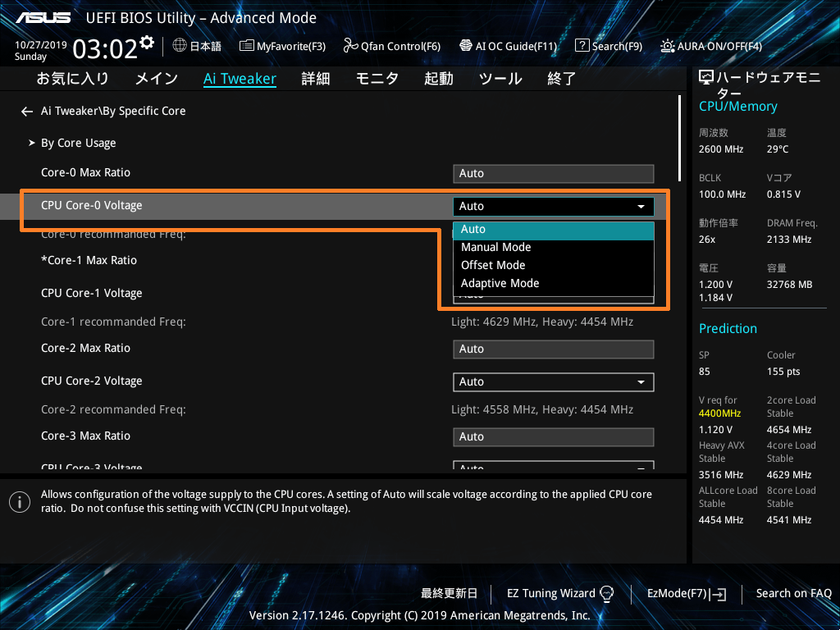The image size is (840, 630).
Task: Select the CPU Core-0 Voltage label
Action: click(92, 206)
